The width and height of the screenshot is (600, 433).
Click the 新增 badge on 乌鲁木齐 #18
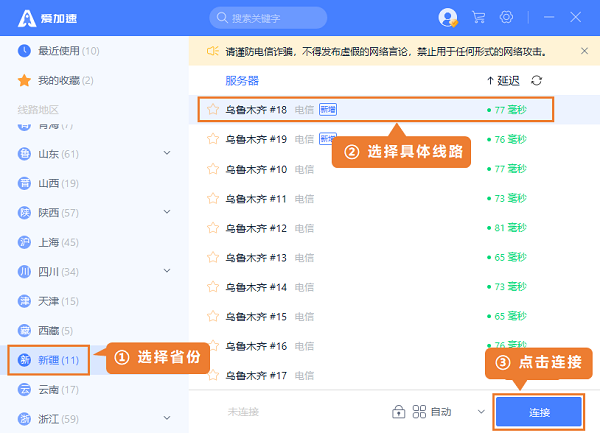pos(328,110)
